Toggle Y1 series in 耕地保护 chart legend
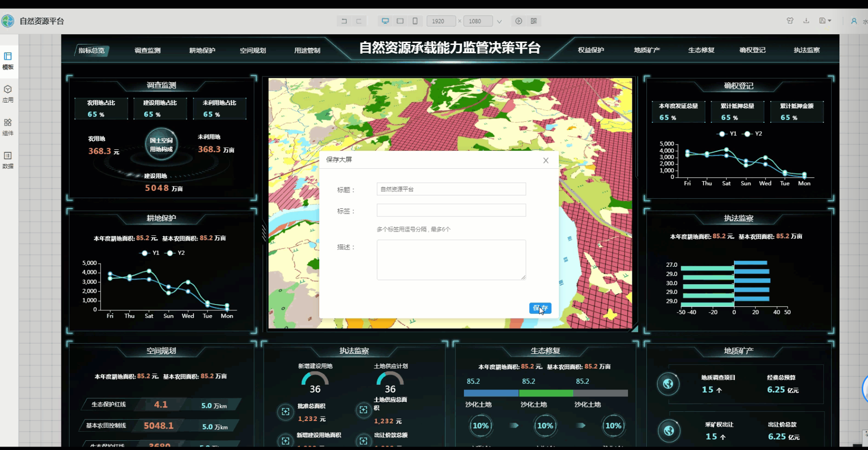Screen dimensions: 868x450 pos(149,253)
